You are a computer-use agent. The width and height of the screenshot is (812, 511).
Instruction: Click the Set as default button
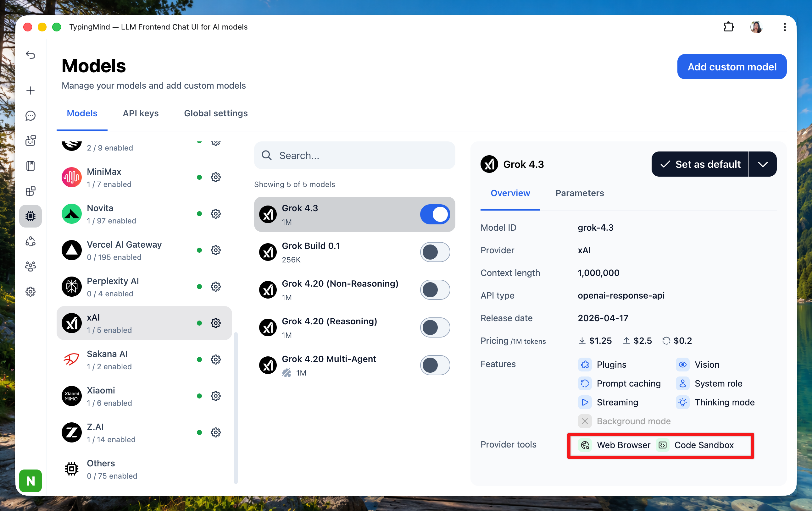click(700, 164)
